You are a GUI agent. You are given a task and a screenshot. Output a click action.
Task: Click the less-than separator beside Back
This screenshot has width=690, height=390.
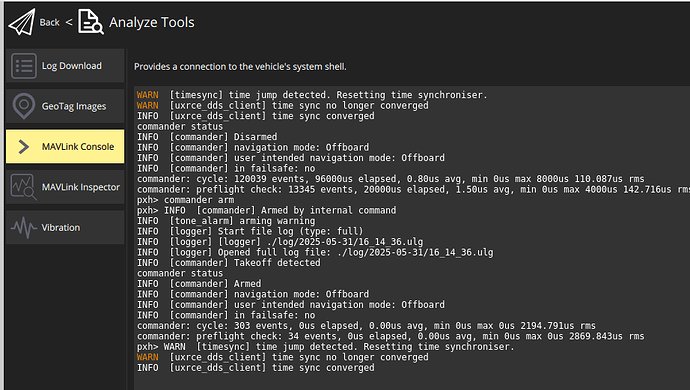pyautogui.click(x=69, y=22)
